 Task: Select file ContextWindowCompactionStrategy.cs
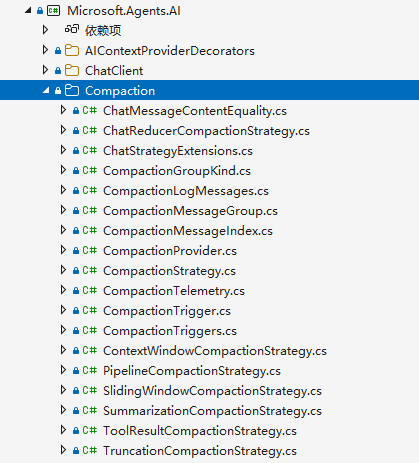(x=215, y=351)
